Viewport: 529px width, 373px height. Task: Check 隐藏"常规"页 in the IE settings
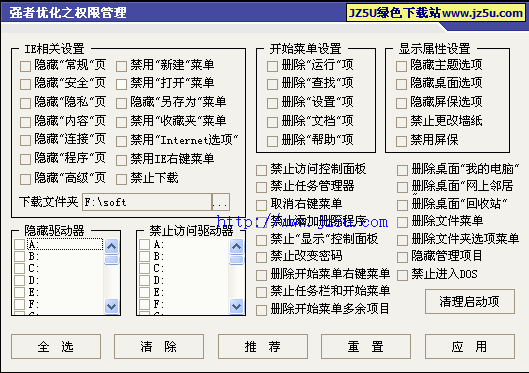[25, 66]
